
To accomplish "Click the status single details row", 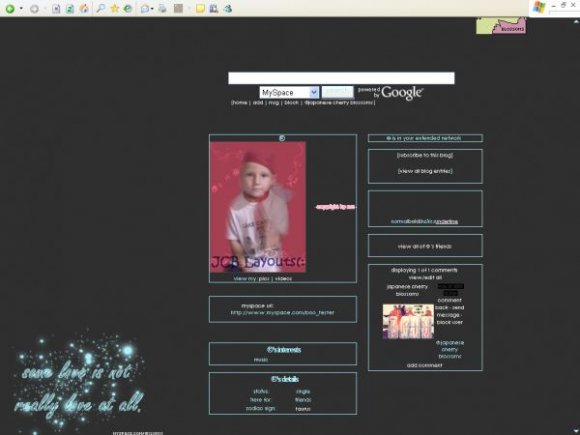I will (x=282, y=391).
